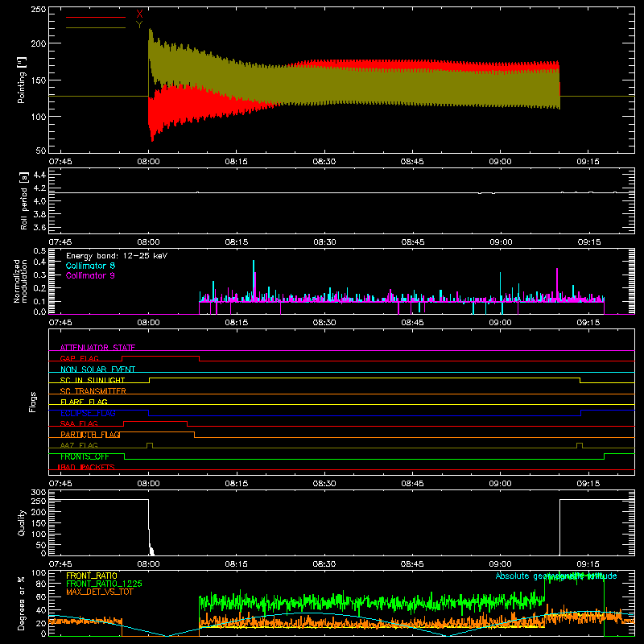Click the green FRONT_RATIO_1225 legend entry
The image size is (644, 644).
click(x=105, y=584)
